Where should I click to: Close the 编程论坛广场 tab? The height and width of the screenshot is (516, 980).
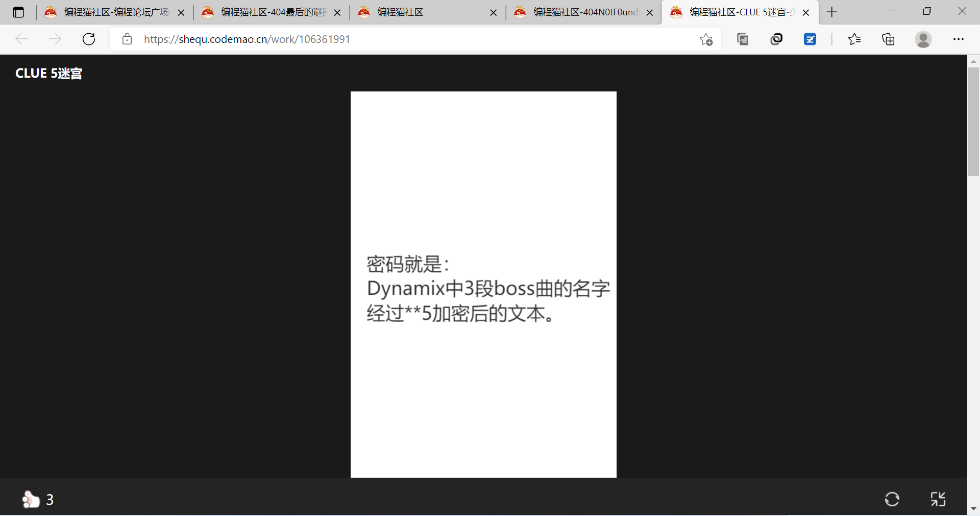181,13
